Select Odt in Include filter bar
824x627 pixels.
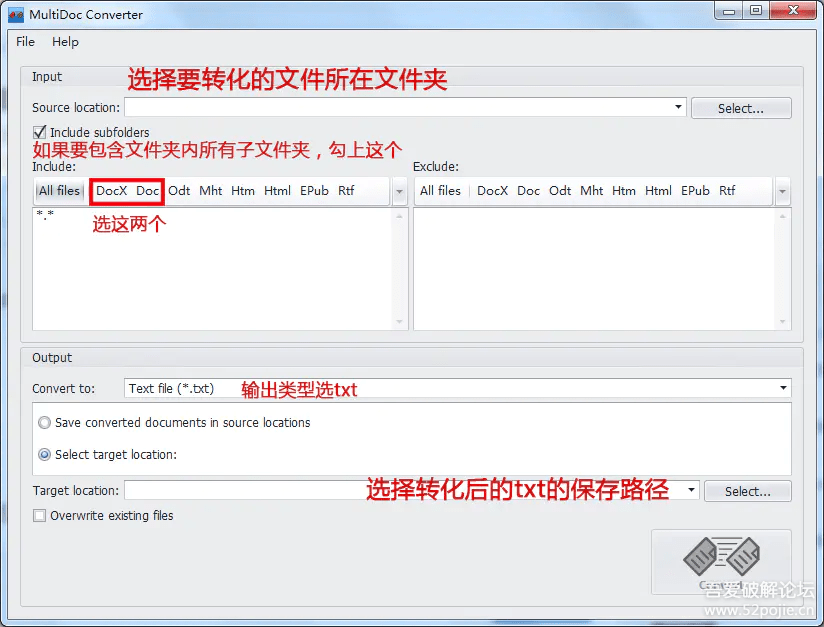(x=179, y=191)
